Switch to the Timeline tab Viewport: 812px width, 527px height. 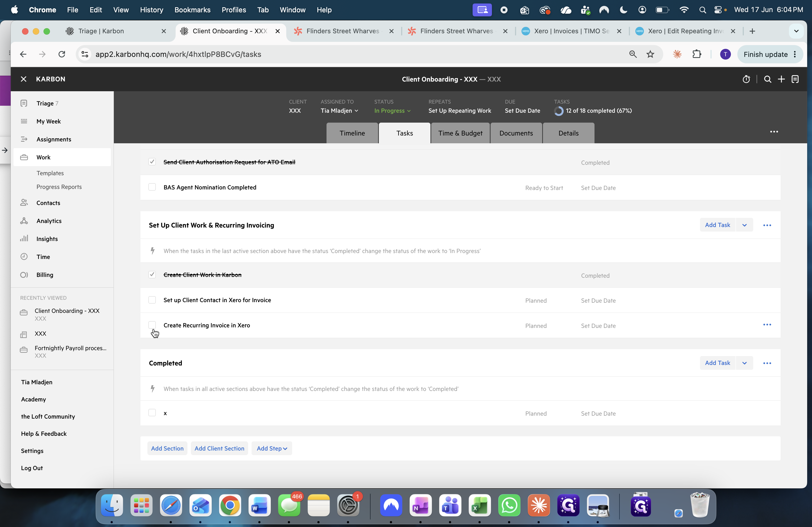352,133
